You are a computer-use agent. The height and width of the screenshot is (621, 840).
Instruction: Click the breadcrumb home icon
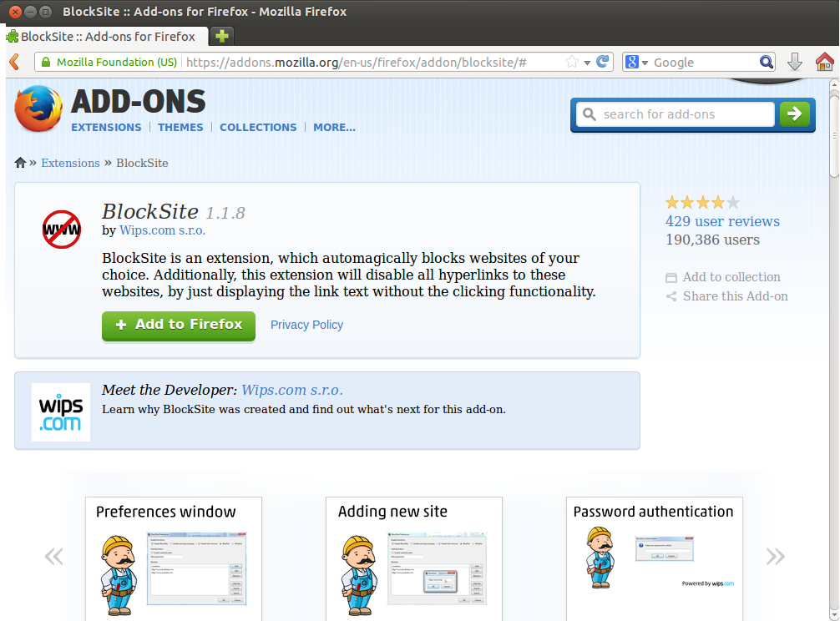(20, 163)
